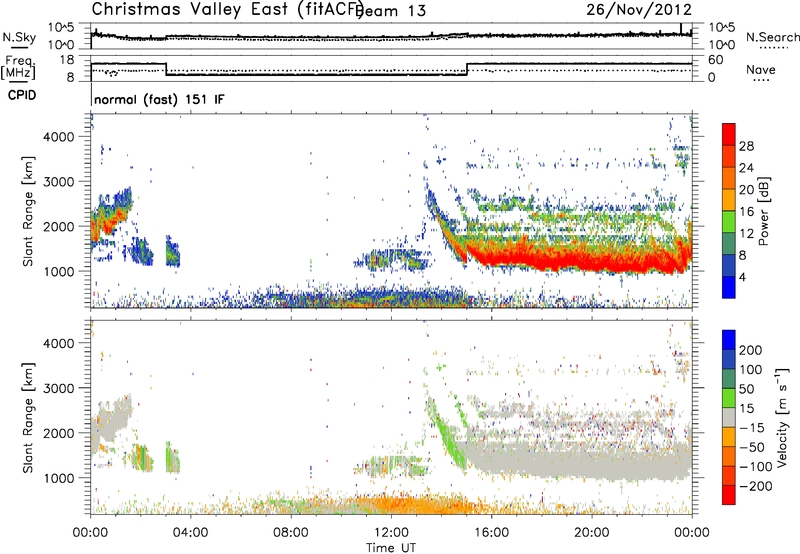This screenshot has width=800, height=554.
Task: Click the 'normal (fast) 151 IF' text
Action: [x=159, y=99]
